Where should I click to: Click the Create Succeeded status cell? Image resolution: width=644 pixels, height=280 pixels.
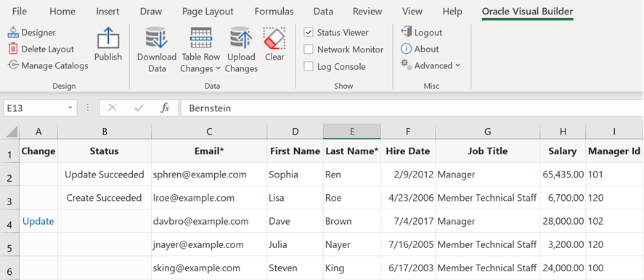click(105, 198)
